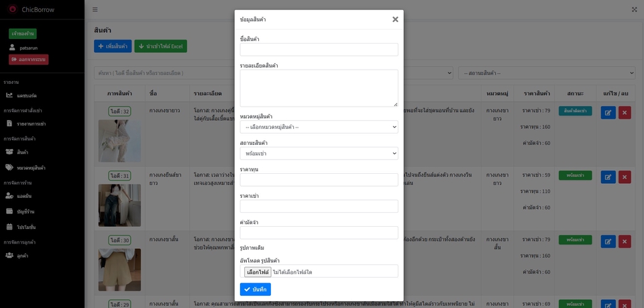Click ราคาเช่า : 59 price text
The image size is (644, 308).
coord(536,175)
